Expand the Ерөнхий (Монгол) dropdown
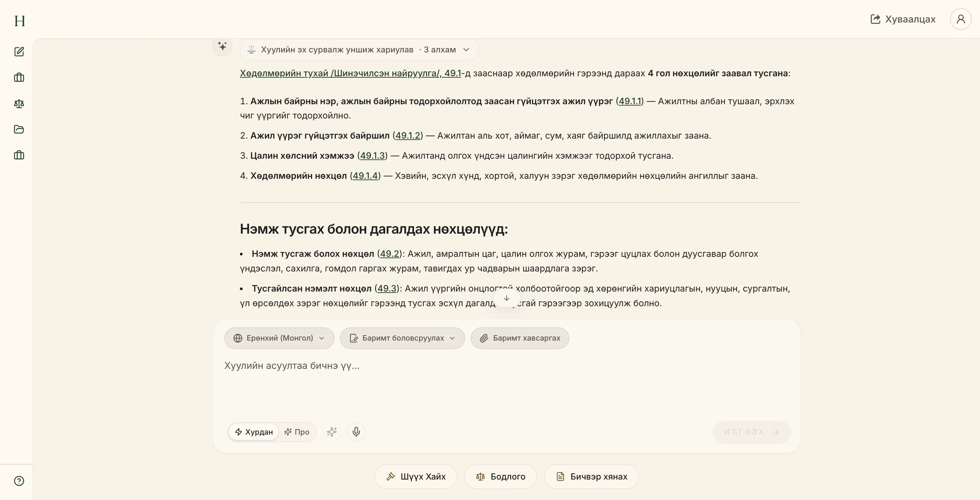The image size is (980, 500). coord(279,338)
